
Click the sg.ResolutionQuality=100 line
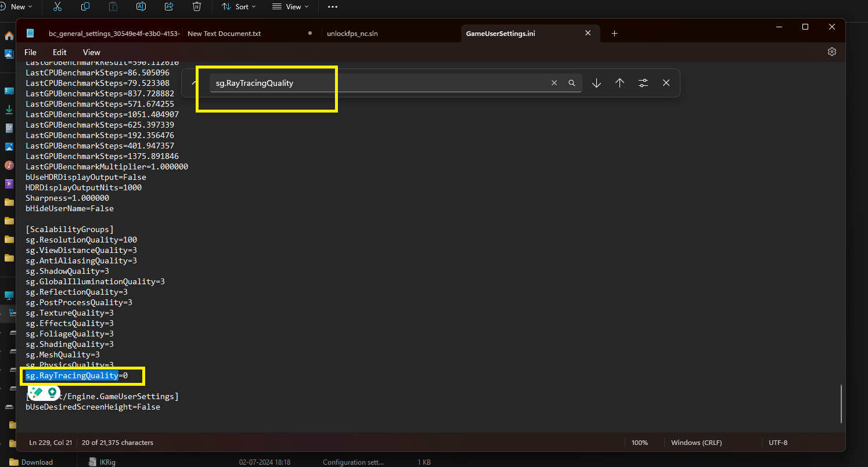point(81,240)
